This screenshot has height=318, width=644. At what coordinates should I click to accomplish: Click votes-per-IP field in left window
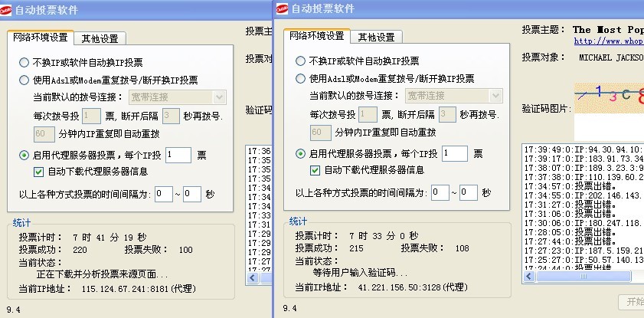(178, 156)
